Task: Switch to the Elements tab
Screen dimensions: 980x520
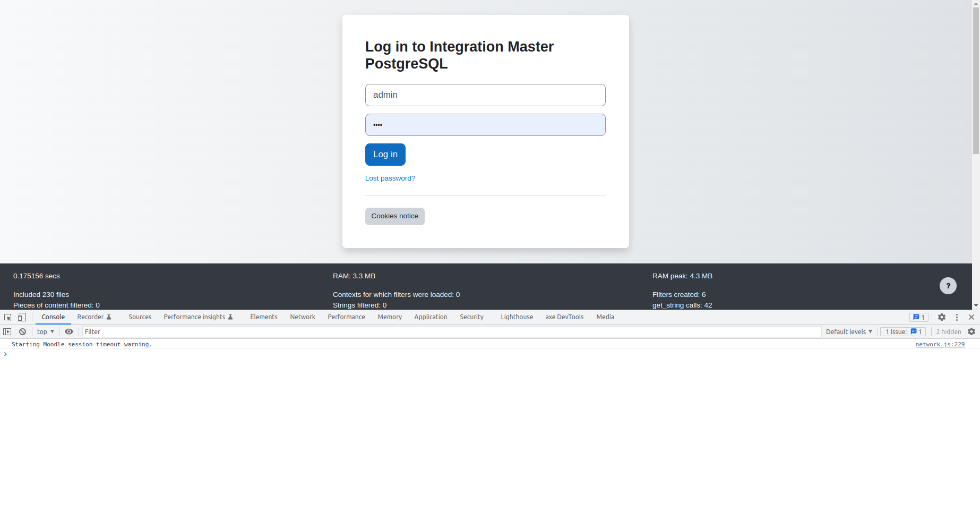Action: [264, 317]
